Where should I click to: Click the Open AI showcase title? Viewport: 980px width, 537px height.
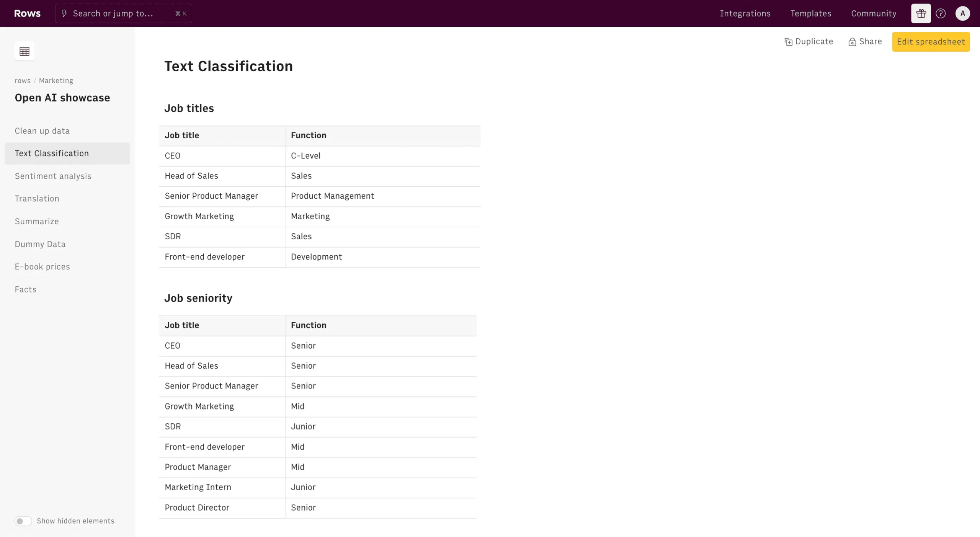click(x=62, y=98)
